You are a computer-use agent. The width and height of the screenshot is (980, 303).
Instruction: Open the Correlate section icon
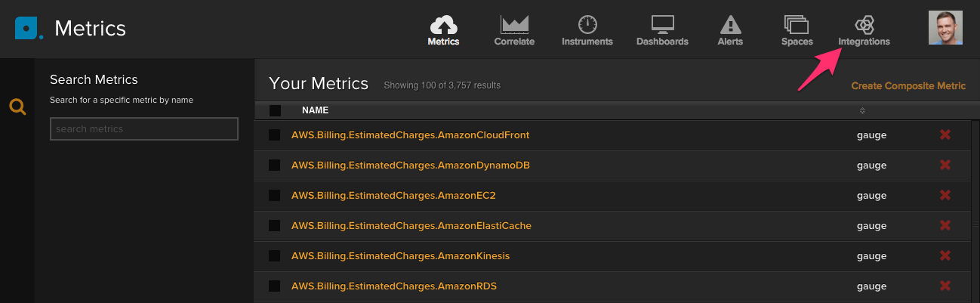(x=514, y=24)
